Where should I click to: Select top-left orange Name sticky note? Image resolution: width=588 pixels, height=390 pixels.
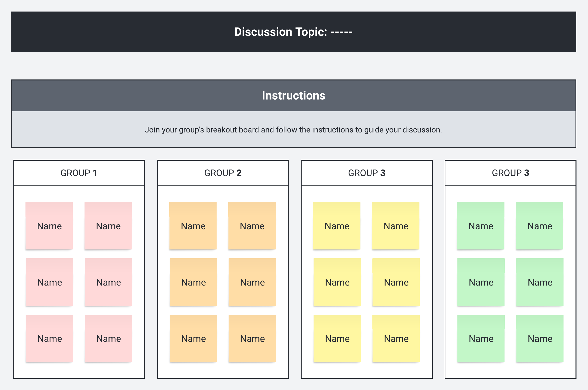193,226
